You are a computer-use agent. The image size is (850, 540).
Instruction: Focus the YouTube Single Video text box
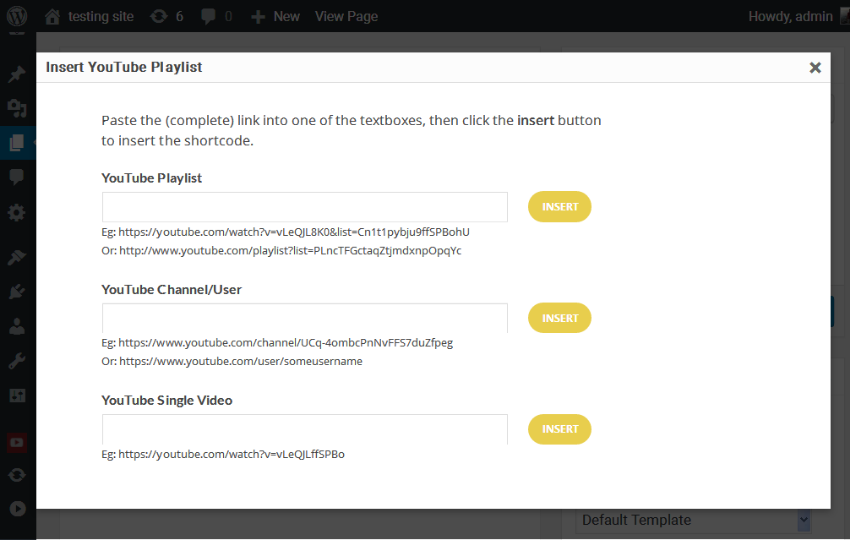point(305,429)
